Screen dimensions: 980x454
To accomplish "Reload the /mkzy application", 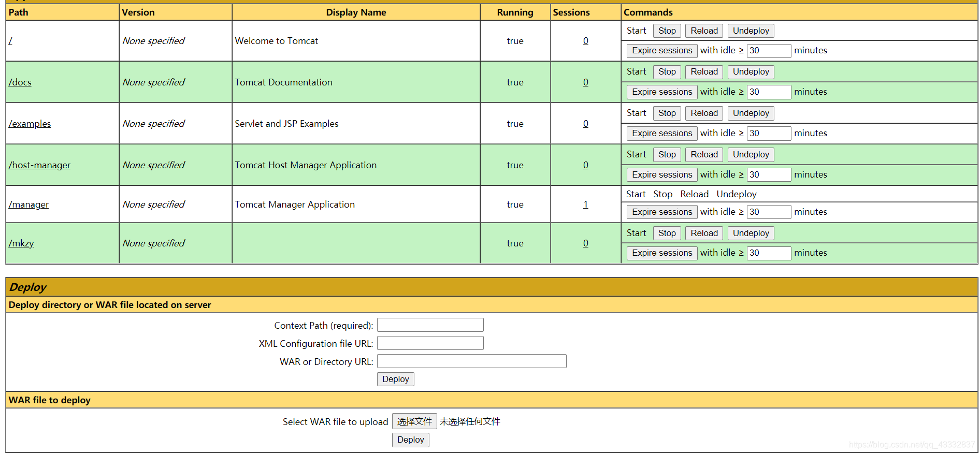I will point(704,233).
